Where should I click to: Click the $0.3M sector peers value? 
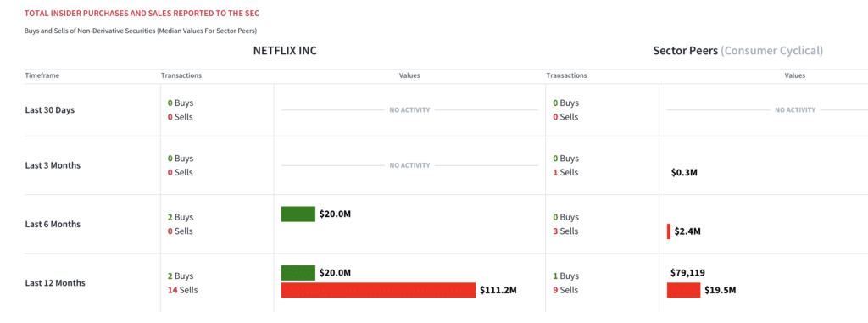point(684,173)
